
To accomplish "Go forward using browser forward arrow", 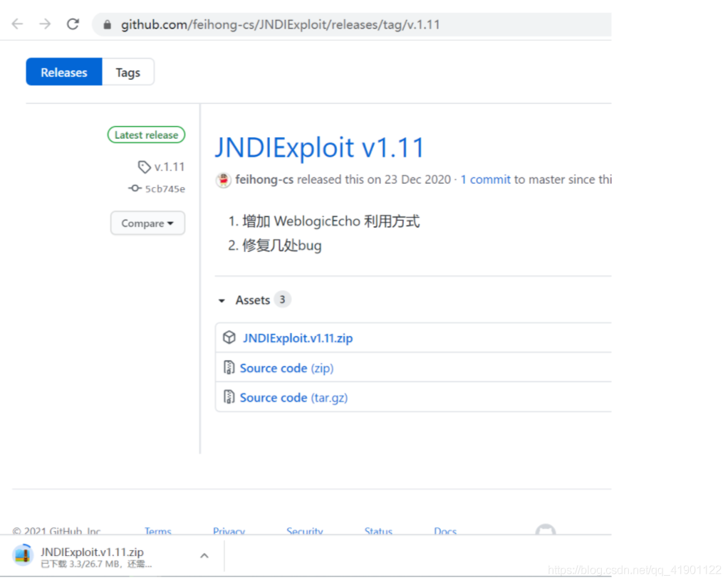I will pyautogui.click(x=45, y=24).
